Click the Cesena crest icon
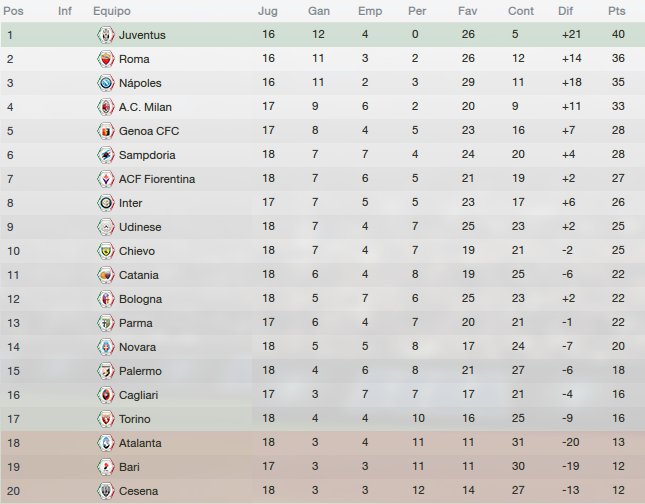Screen dimensions: 645x504 [x=106, y=491]
